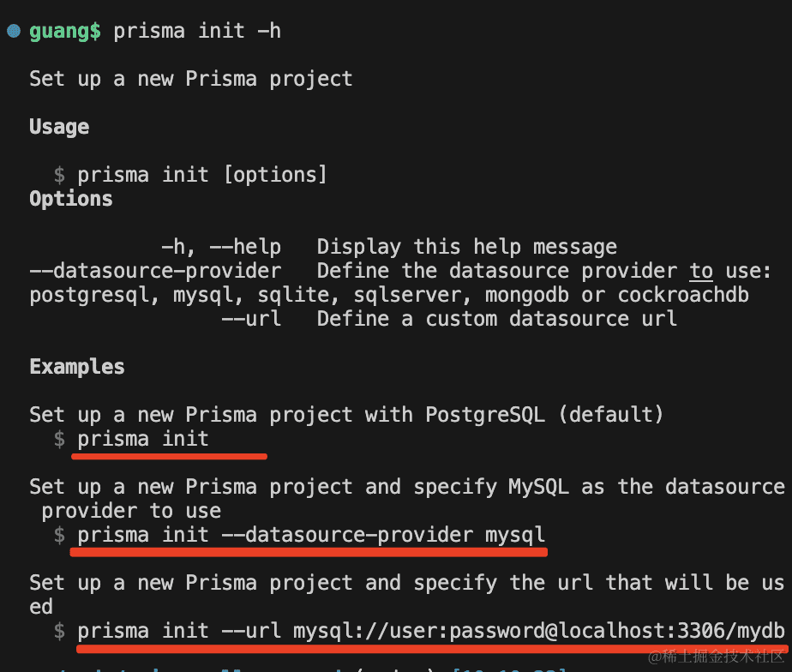Click the typed 'prisma init -h' command
The image size is (792, 672).
point(197,31)
